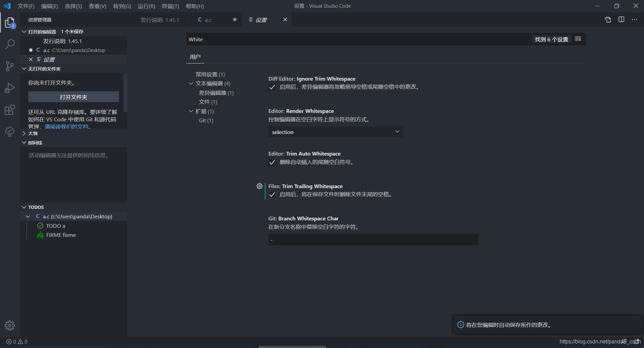Close Settings in the Open Editors list
The image size is (644, 348).
31,59
